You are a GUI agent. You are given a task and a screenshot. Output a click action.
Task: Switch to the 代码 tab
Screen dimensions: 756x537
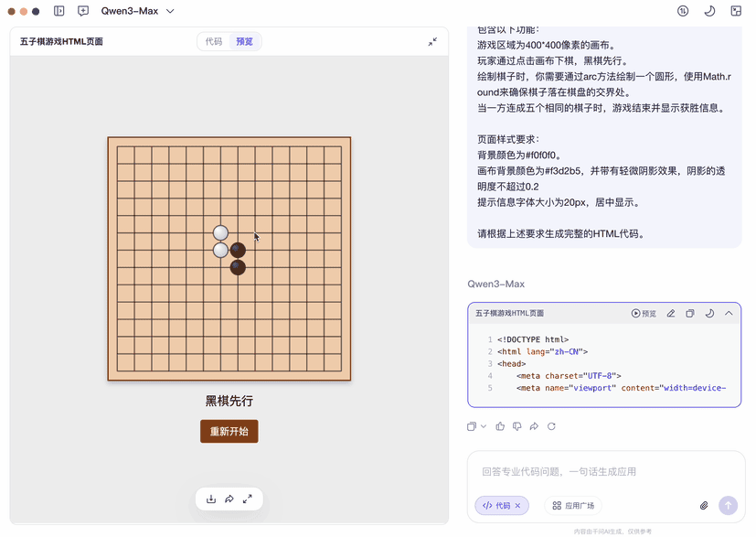(x=214, y=41)
